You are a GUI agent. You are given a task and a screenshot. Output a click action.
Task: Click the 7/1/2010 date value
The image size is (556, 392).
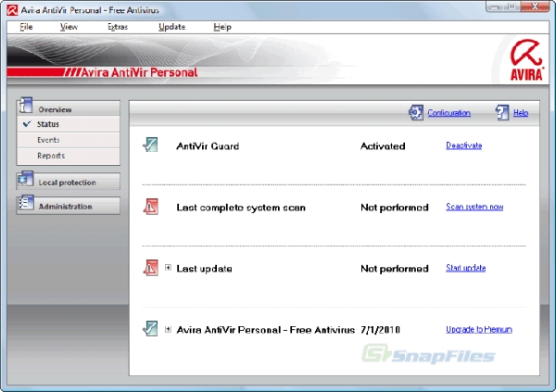380,330
